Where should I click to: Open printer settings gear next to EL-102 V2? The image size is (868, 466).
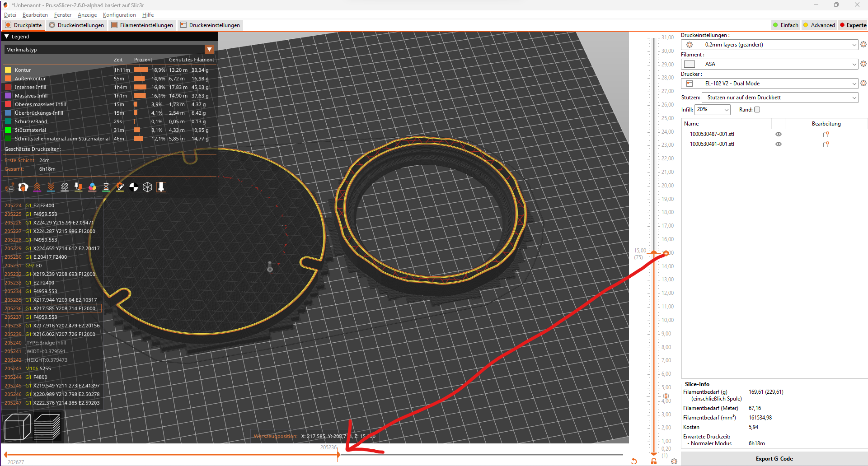click(x=864, y=83)
